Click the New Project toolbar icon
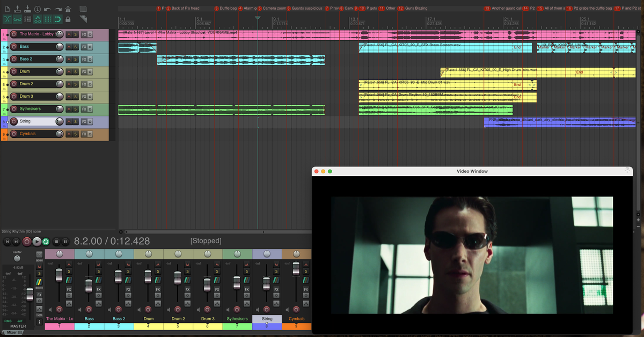644x337 pixels. (8, 9)
